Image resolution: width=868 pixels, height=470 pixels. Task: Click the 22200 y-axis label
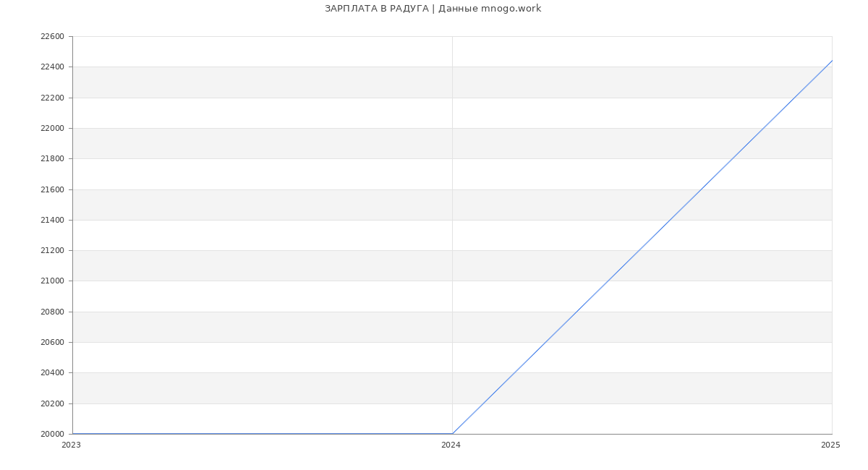(52, 98)
